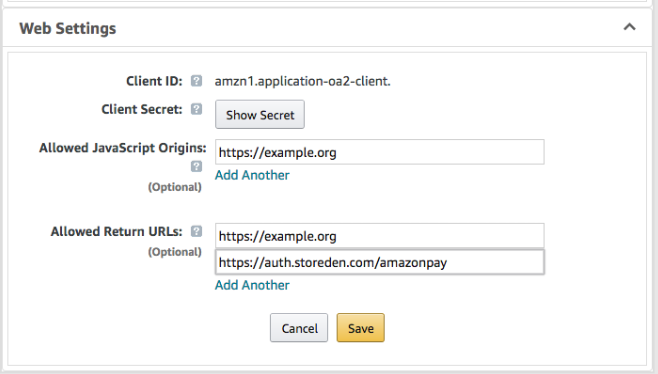Screen dimensions: 658x374
Task: Save the web settings
Action: click(x=360, y=328)
